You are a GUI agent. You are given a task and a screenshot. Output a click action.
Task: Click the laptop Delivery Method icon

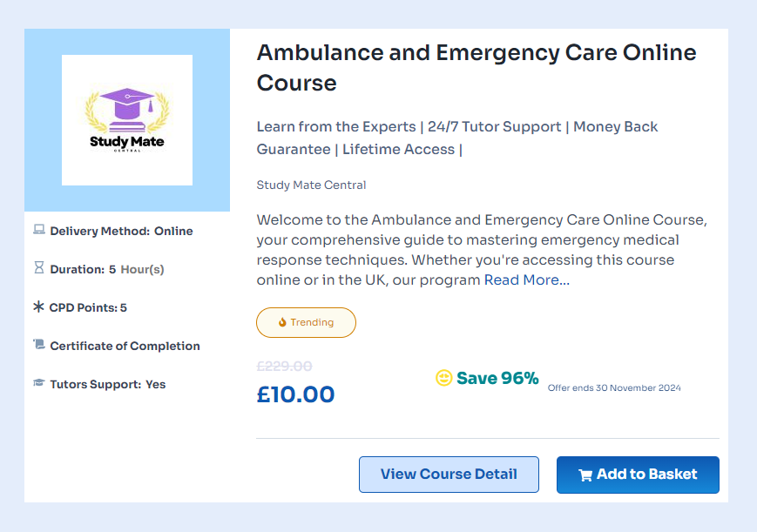point(38,231)
